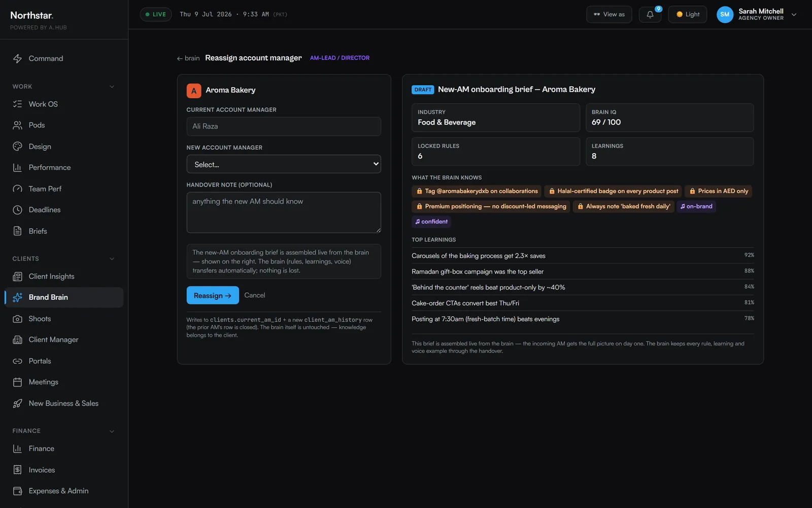Click the Northstar logo
Screen dimensions: 812x508
click(32, 15)
